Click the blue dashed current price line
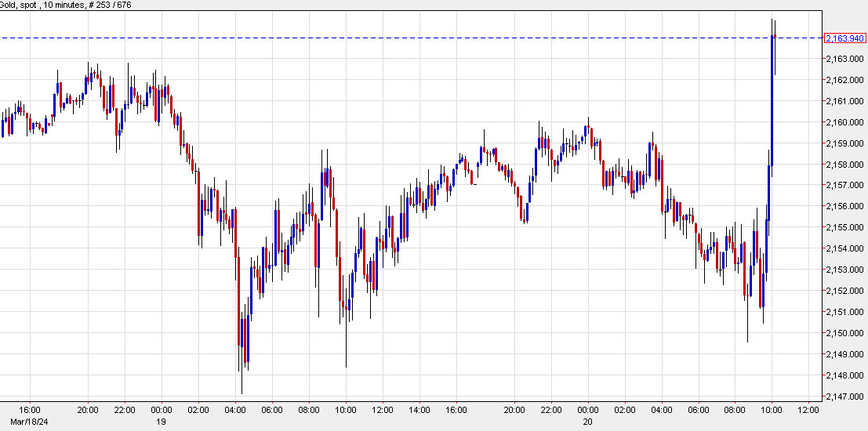This screenshot has height=431, width=868. (392, 38)
